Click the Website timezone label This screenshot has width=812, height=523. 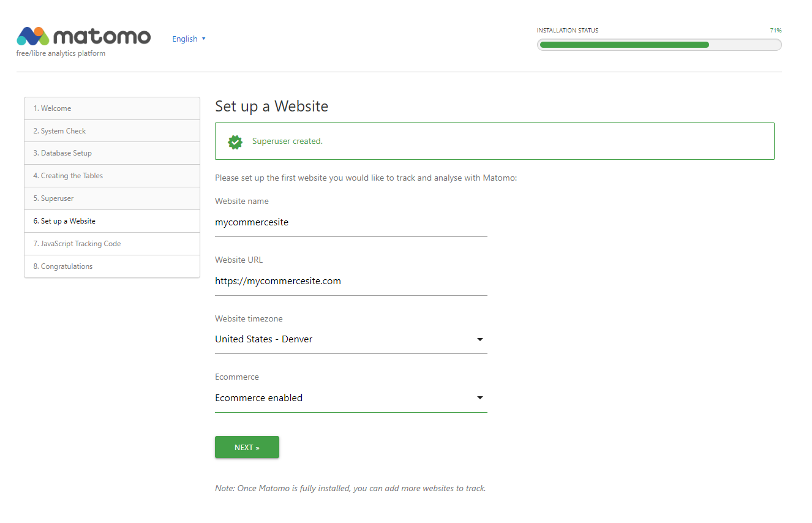coord(249,318)
